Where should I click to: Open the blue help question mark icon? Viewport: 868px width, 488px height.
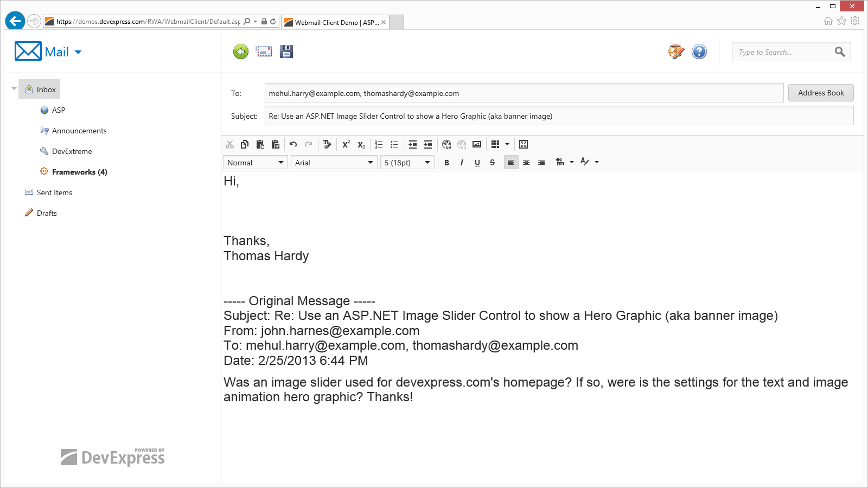[x=699, y=52]
